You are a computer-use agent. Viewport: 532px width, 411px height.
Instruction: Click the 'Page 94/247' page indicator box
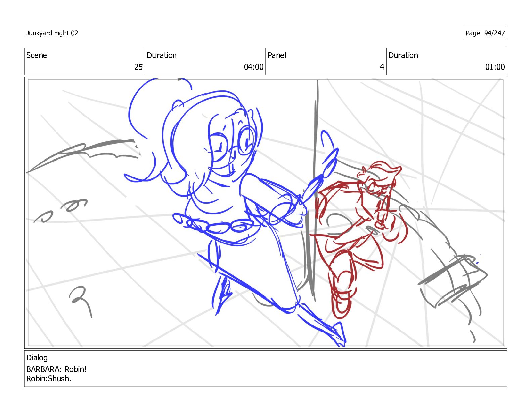485,33
